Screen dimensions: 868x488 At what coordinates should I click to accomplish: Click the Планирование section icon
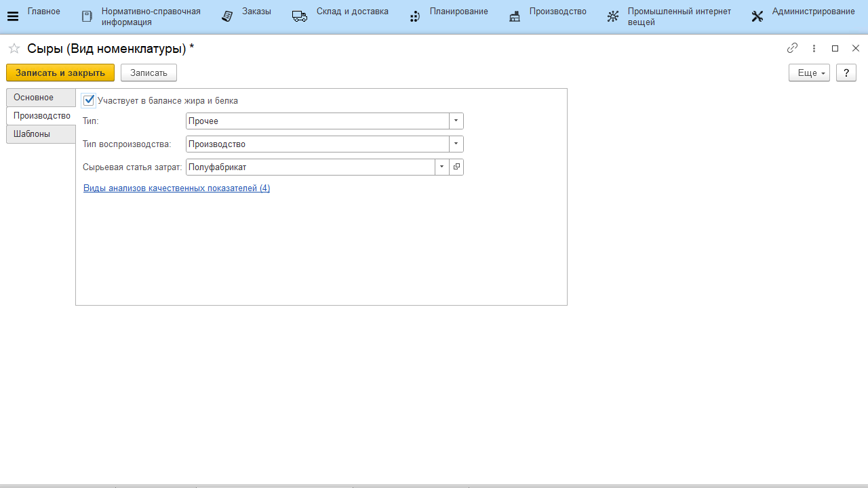coord(415,16)
